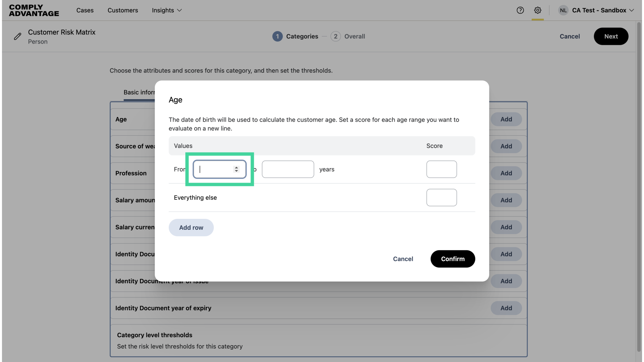Click the Add row button

click(191, 227)
